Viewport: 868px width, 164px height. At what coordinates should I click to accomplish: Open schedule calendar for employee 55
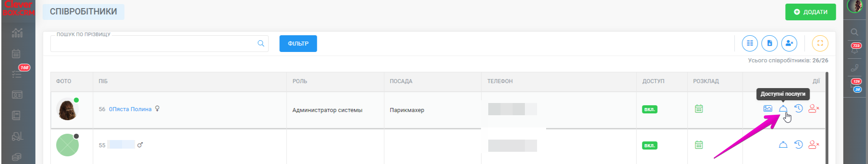699,145
